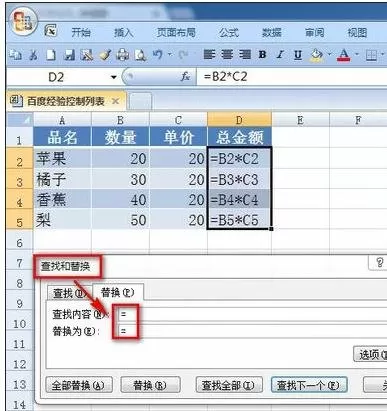This screenshot has height=411, width=387.
Task: Select column A header
Action: click(62, 120)
